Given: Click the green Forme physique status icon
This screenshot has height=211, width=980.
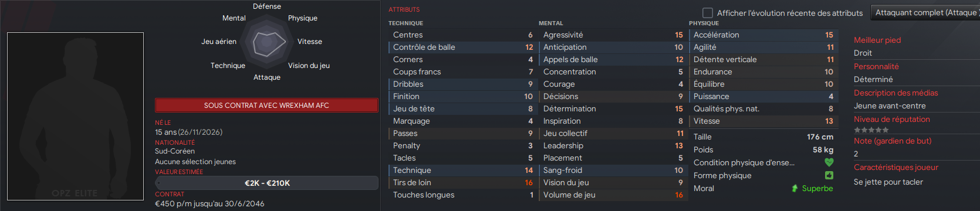Looking at the screenshot, I should pyautogui.click(x=829, y=175).
